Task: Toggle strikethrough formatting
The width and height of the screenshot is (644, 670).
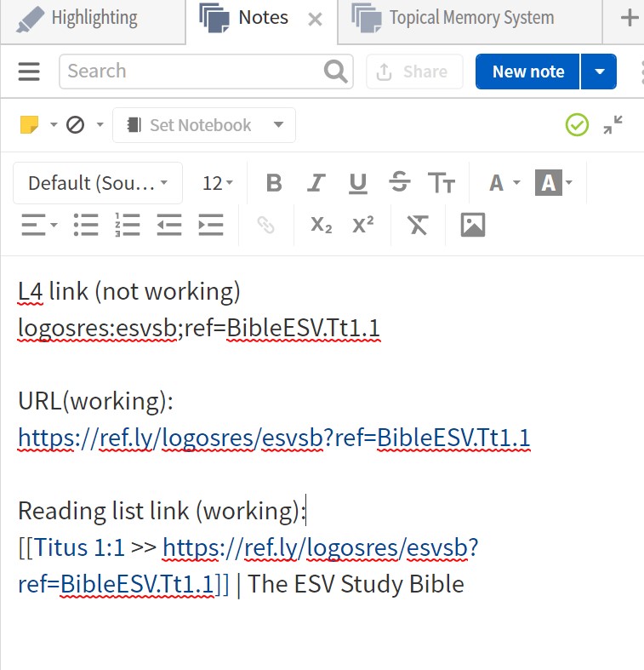Action: [400, 182]
